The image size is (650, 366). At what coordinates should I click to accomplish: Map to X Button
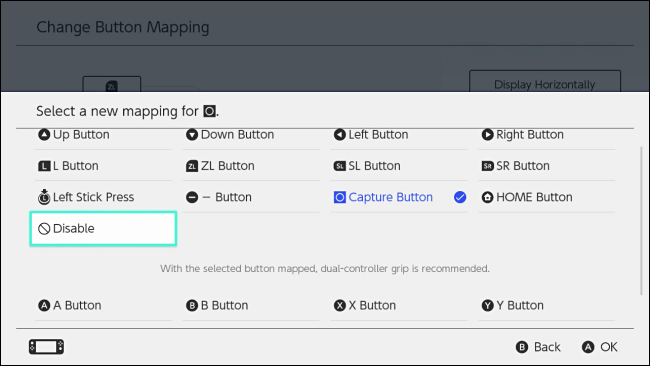398,305
